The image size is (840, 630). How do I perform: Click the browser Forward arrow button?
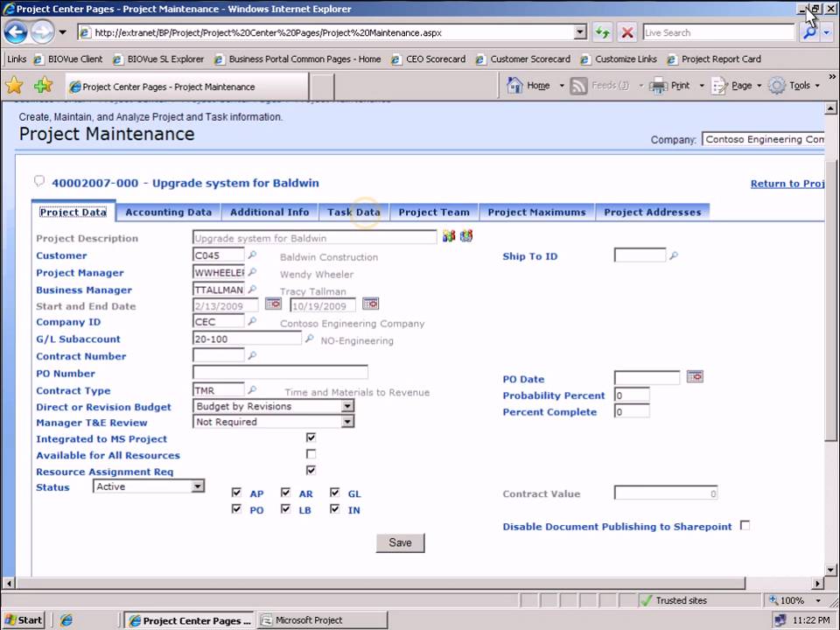pyautogui.click(x=42, y=32)
